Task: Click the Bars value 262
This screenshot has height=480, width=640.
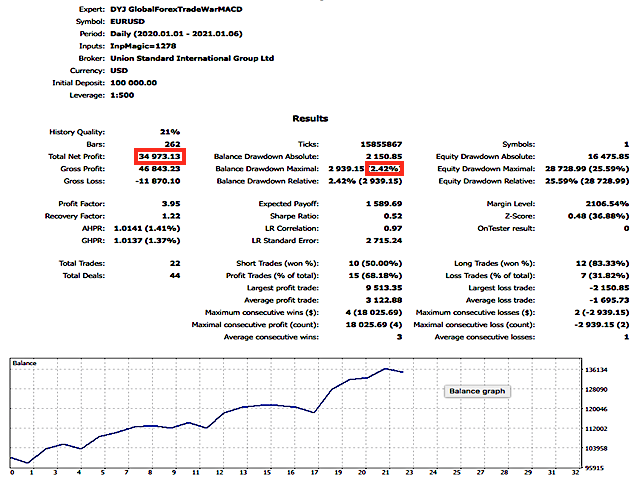Action: tap(172, 144)
